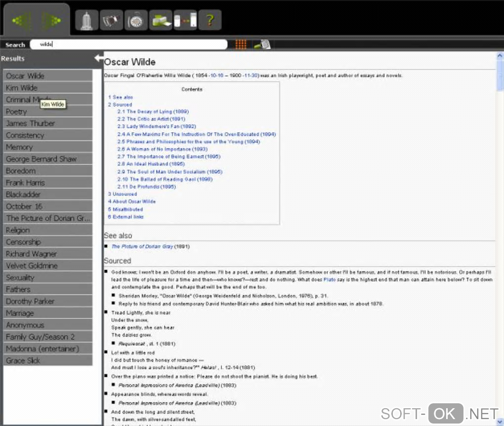Screen dimensions: 504x426
Task: Open 'The Decay of Lying (1889)' link
Action: pos(153,112)
